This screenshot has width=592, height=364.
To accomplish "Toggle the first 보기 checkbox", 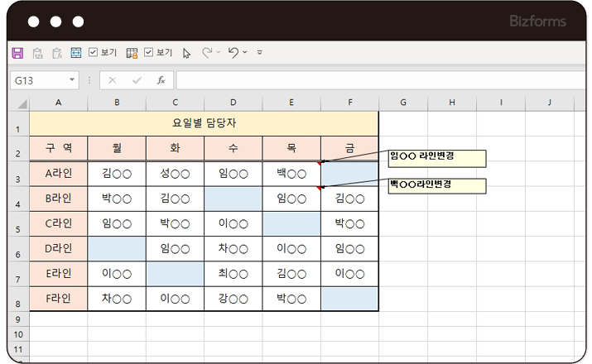I will (x=94, y=53).
